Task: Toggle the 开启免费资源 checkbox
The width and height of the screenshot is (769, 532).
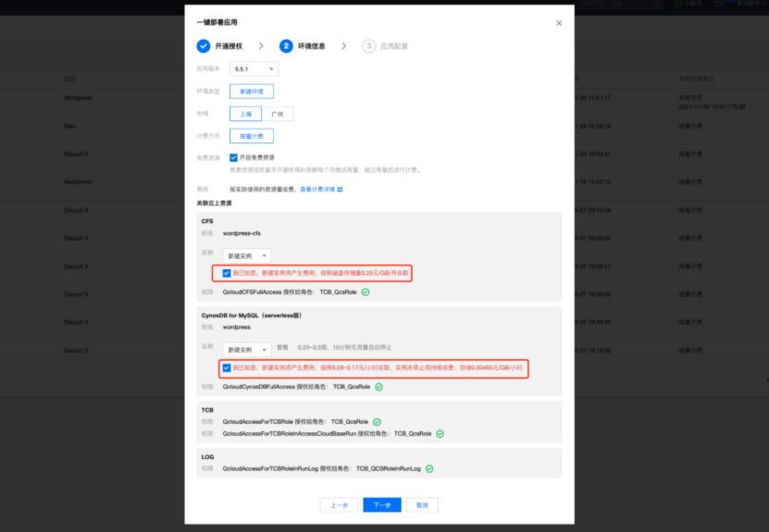Action: [x=233, y=157]
